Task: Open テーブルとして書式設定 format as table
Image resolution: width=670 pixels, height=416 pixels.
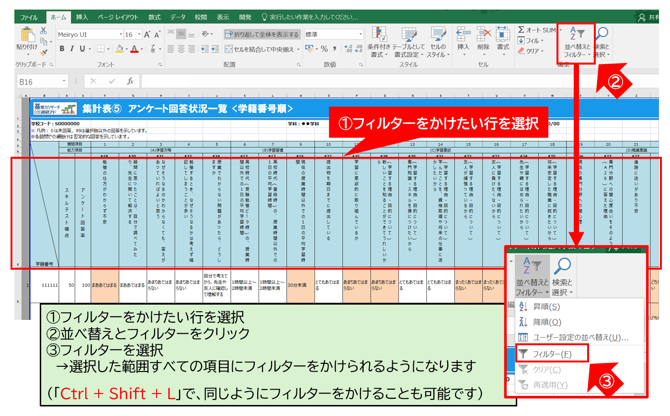Action: click(408, 42)
